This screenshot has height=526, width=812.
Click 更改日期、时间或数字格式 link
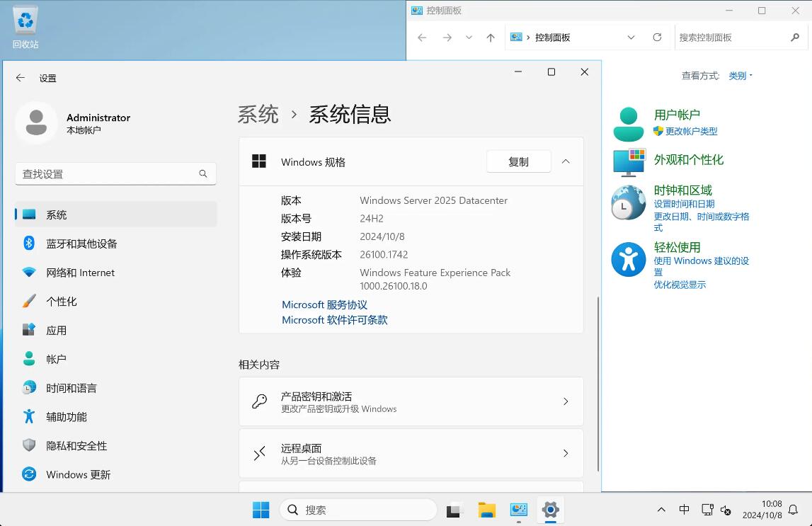click(701, 222)
